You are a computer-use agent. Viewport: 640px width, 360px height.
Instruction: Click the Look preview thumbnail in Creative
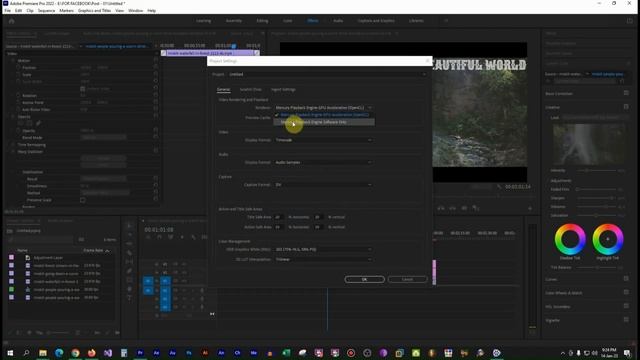[x=589, y=144]
